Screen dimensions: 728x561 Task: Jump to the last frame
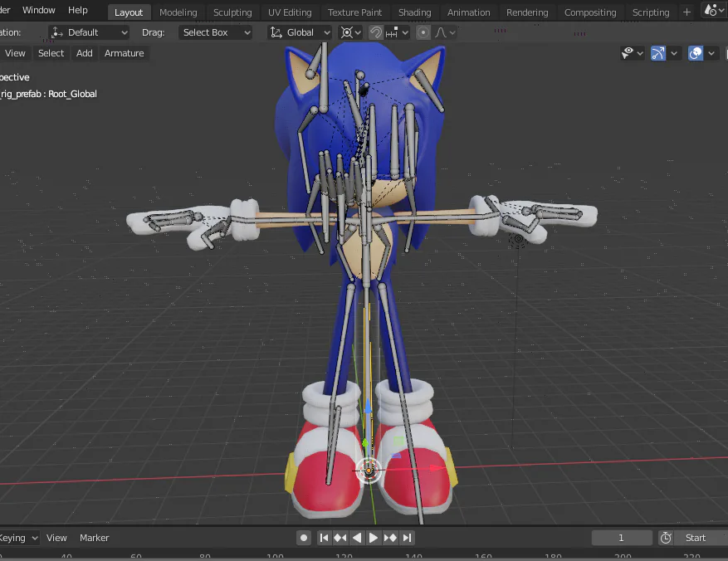coord(407,538)
